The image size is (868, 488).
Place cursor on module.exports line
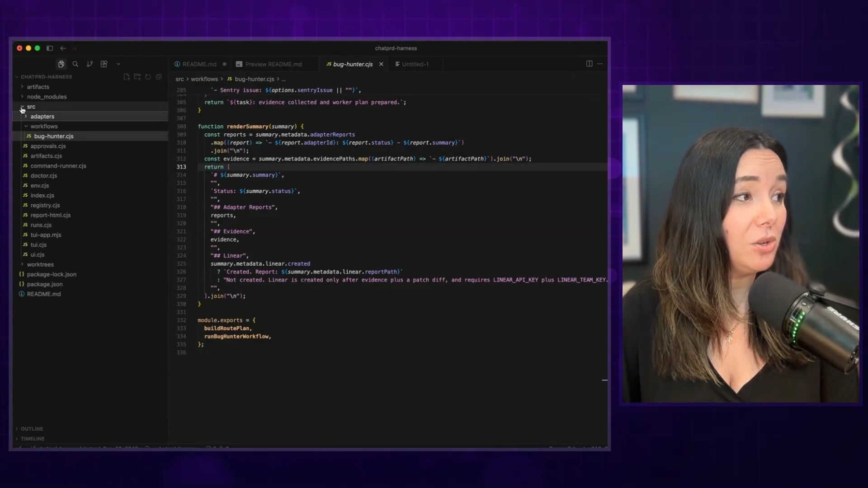click(226, 320)
